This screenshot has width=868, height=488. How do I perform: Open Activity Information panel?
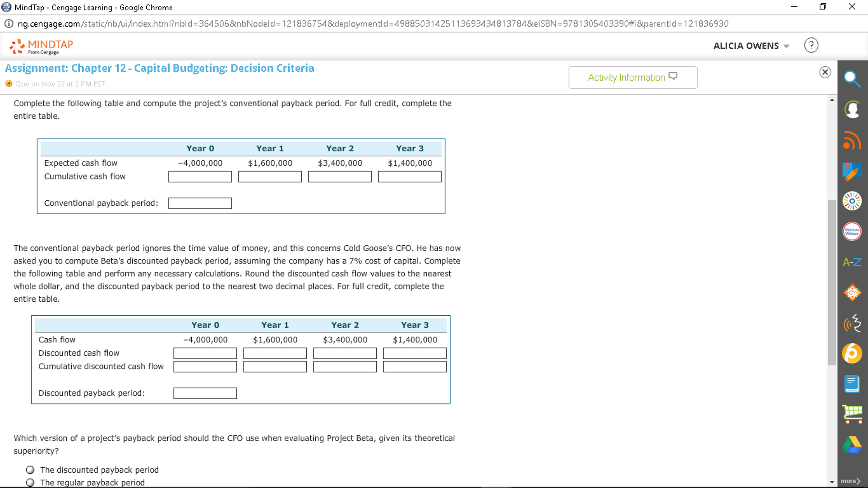coord(633,77)
